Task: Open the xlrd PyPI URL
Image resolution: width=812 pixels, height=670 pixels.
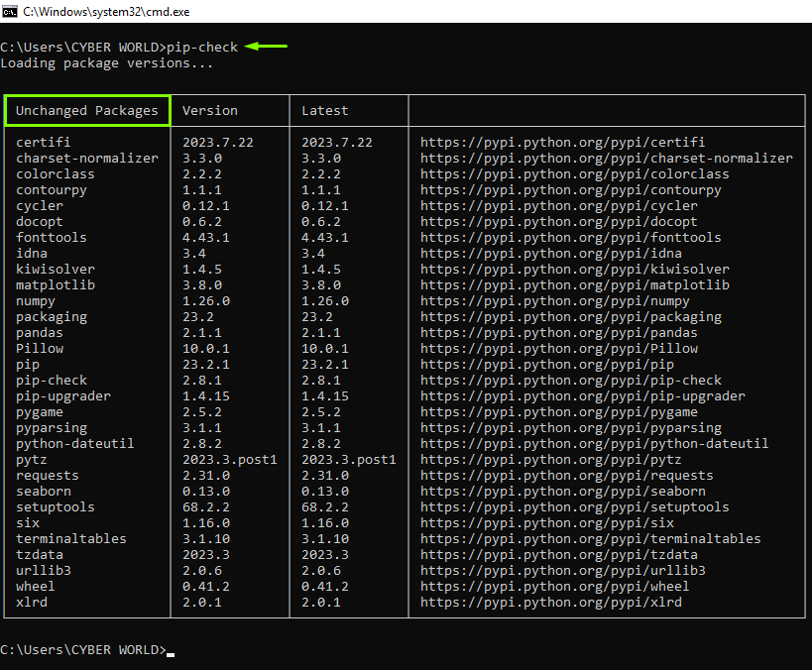Action: point(551,603)
